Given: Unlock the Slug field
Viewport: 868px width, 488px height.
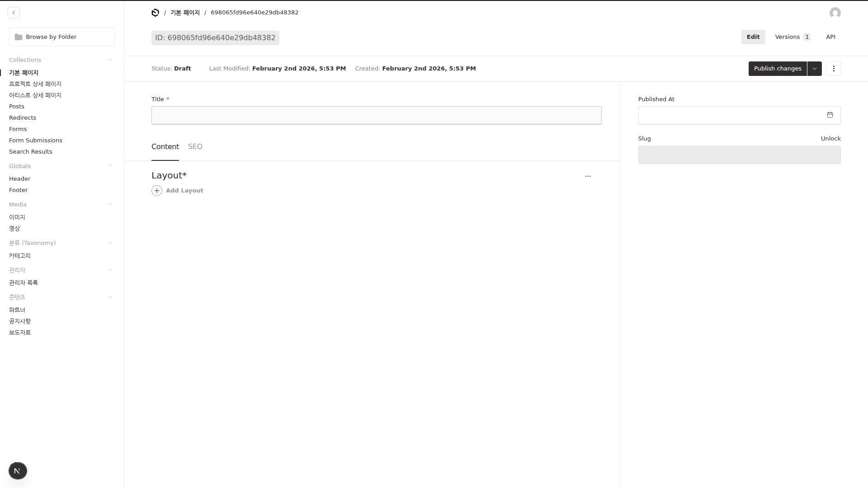Looking at the screenshot, I should click(830, 139).
